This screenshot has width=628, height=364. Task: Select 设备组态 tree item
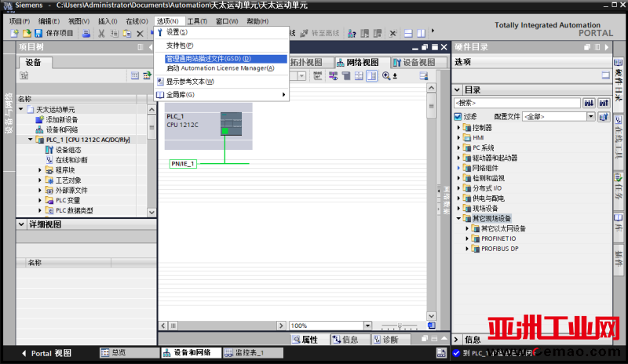[x=68, y=150]
